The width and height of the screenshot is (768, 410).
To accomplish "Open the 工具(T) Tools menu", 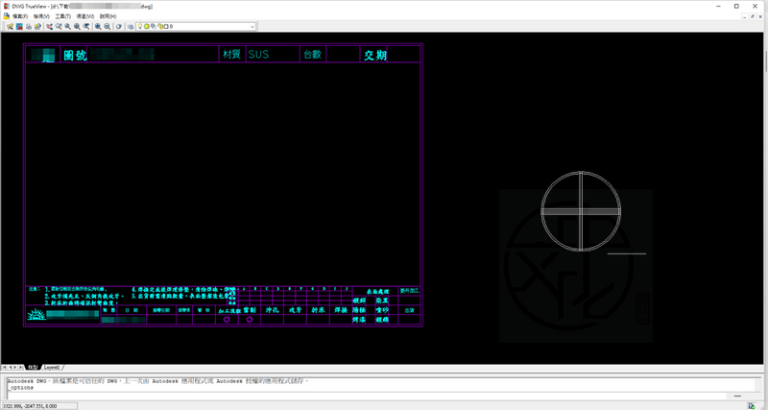I will (63, 16).
